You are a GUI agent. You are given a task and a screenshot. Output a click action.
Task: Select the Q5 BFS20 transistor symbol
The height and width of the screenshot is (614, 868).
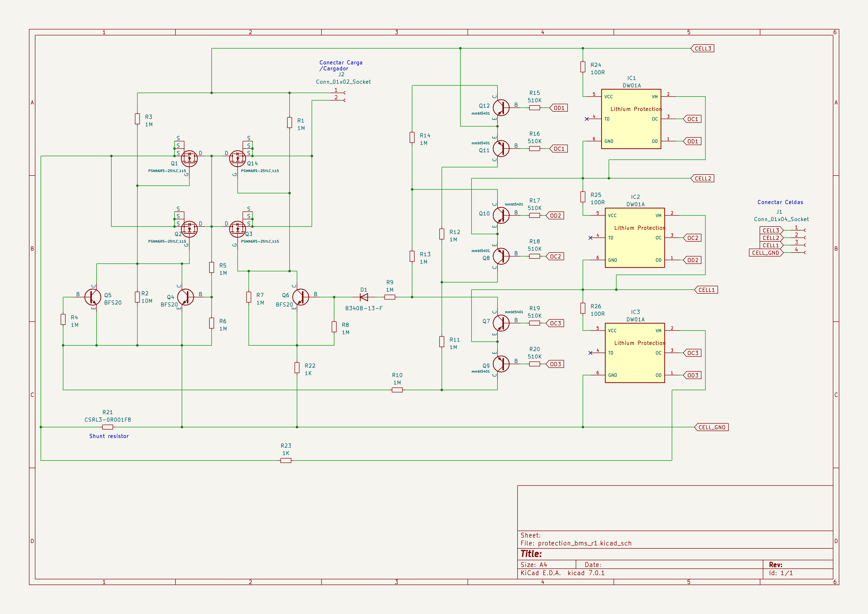coord(93,297)
